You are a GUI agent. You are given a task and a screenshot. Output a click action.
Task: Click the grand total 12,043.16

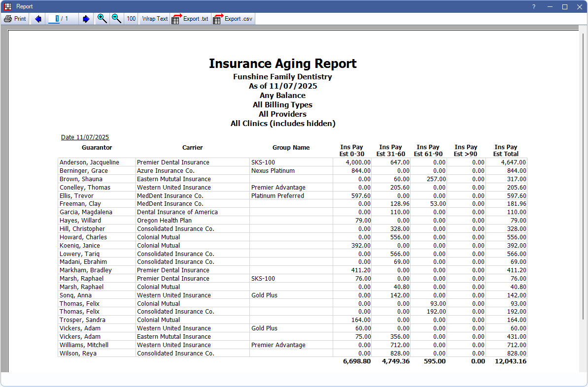pos(510,361)
